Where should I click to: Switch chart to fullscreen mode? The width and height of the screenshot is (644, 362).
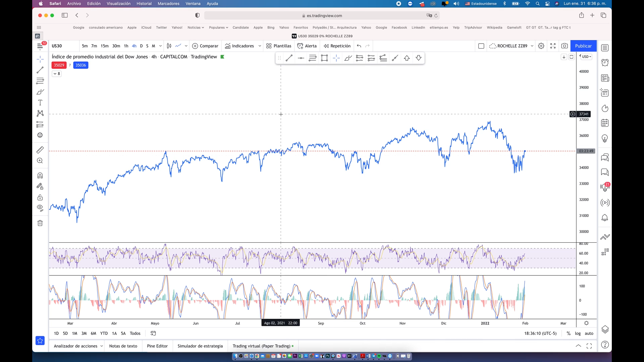coord(553,46)
